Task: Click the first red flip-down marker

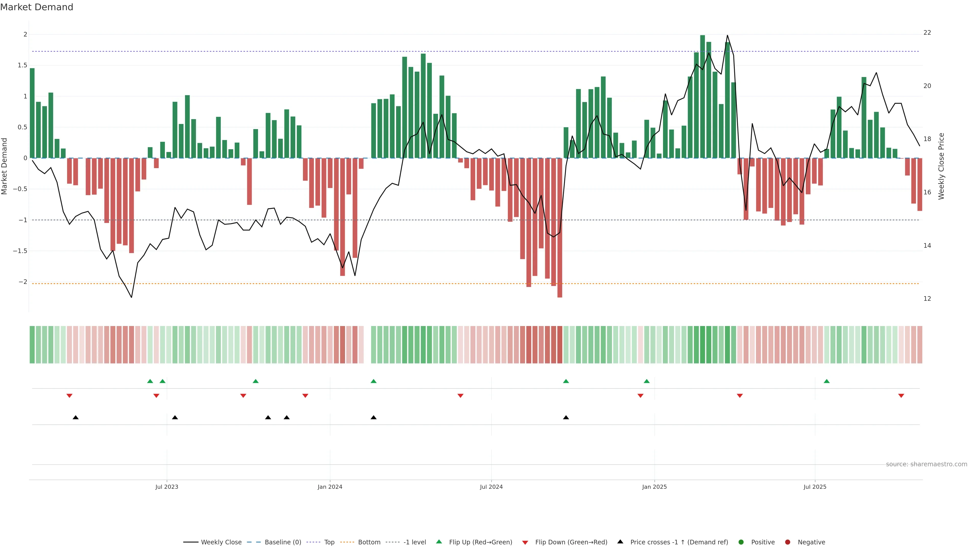Action: (x=69, y=396)
